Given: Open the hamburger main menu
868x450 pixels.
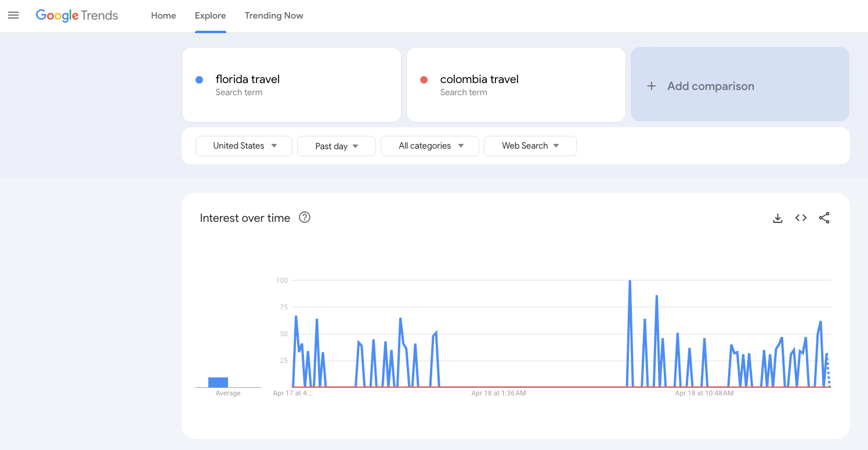Looking at the screenshot, I should pyautogui.click(x=13, y=16).
